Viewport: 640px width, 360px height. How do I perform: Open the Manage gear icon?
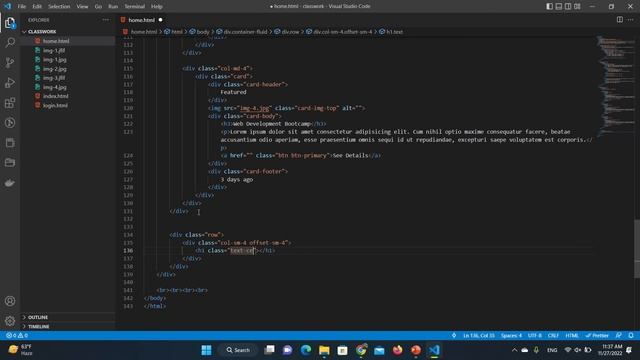pyautogui.click(x=10, y=321)
